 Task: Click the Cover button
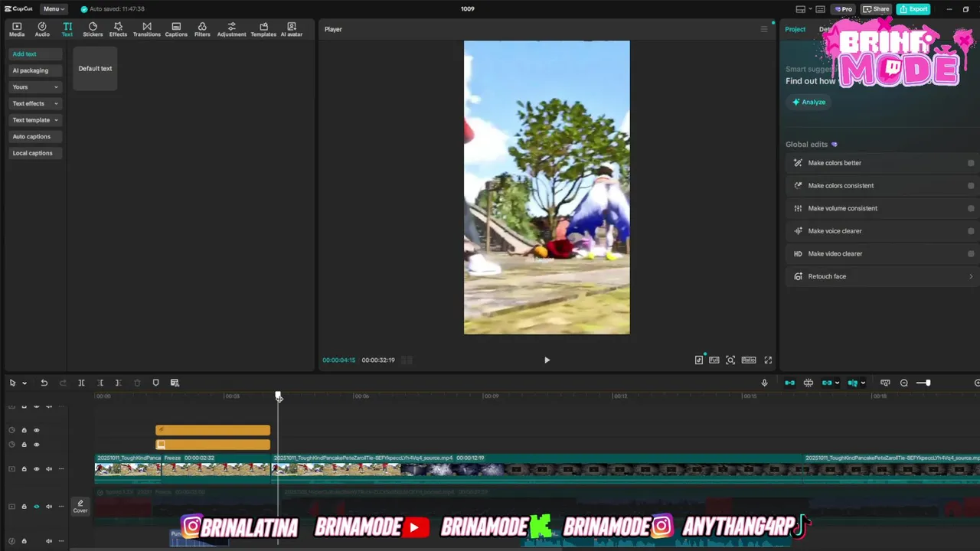(80, 507)
